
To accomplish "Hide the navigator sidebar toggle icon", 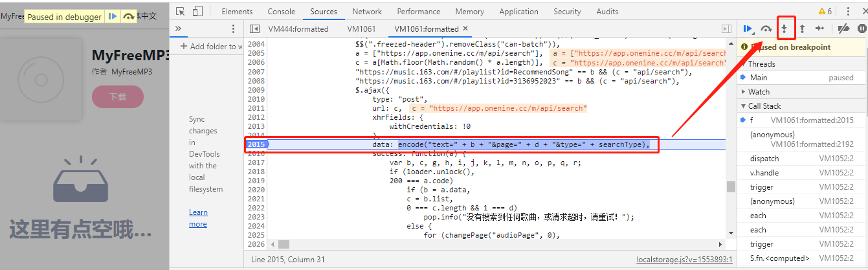I will tap(254, 28).
